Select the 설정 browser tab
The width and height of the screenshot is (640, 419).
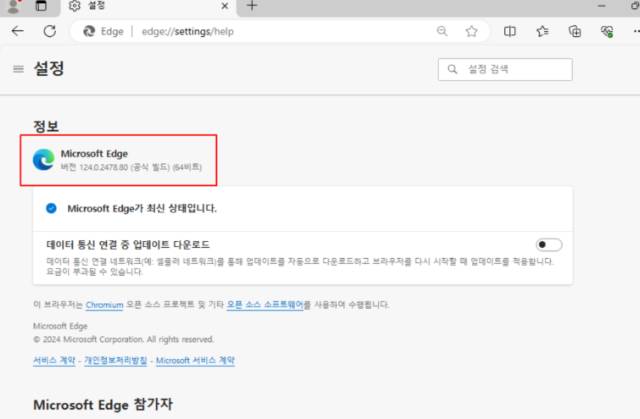pyautogui.click(x=149, y=6)
